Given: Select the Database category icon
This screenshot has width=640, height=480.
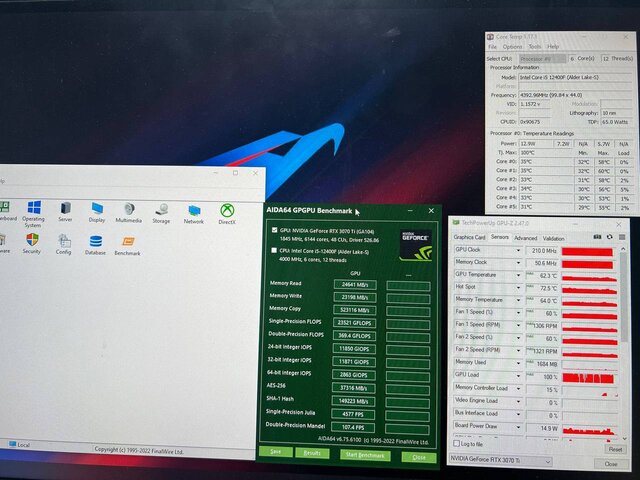Looking at the screenshot, I should coord(96,242).
